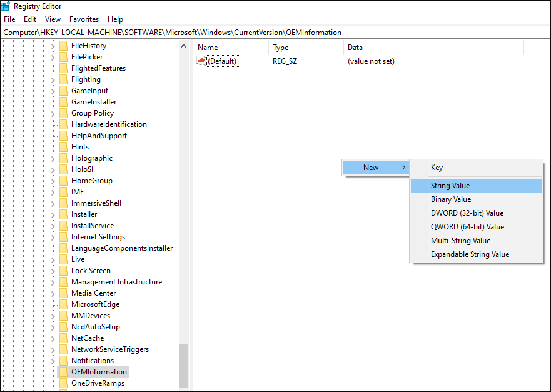
Task: Click the NetworkServiceTriggers folder icon
Action: pyautogui.click(x=64, y=349)
